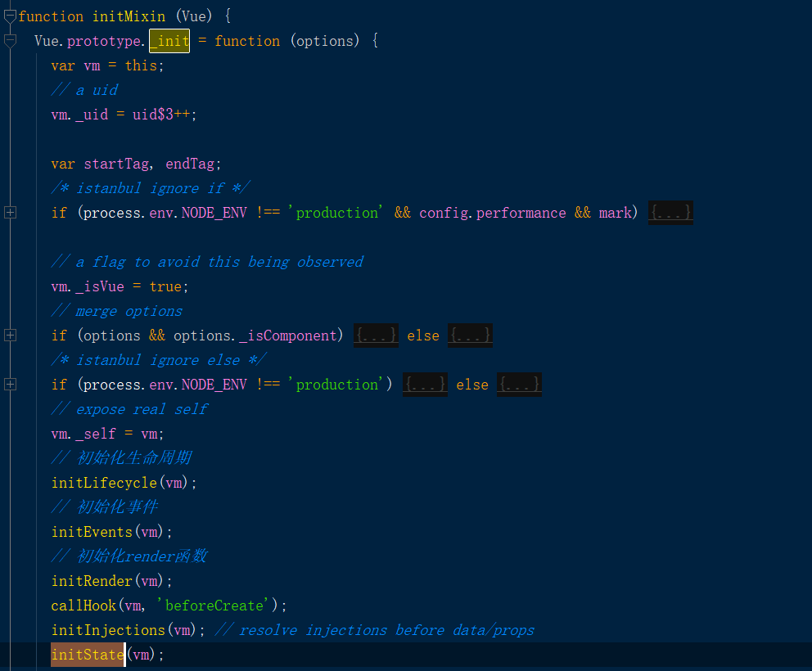Click uid$3++ expression

[161, 115]
